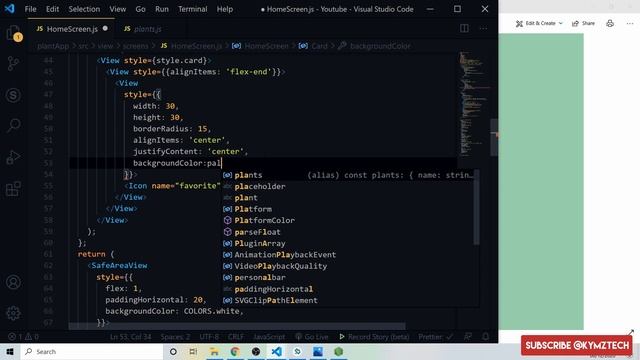
Task: Open the Help menu
Action: click(x=224, y=9)
